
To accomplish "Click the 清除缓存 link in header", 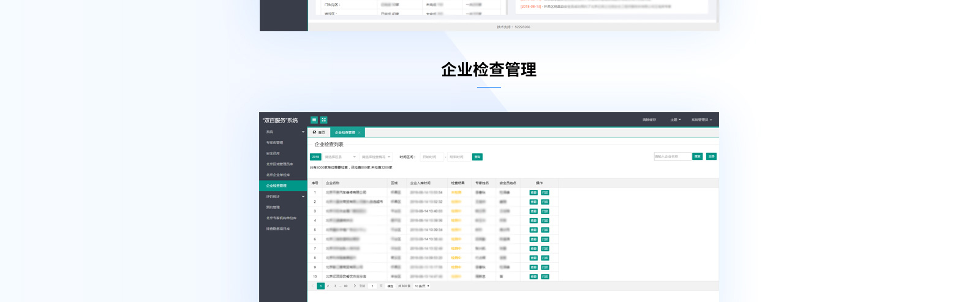I will [x=649, y=120].
